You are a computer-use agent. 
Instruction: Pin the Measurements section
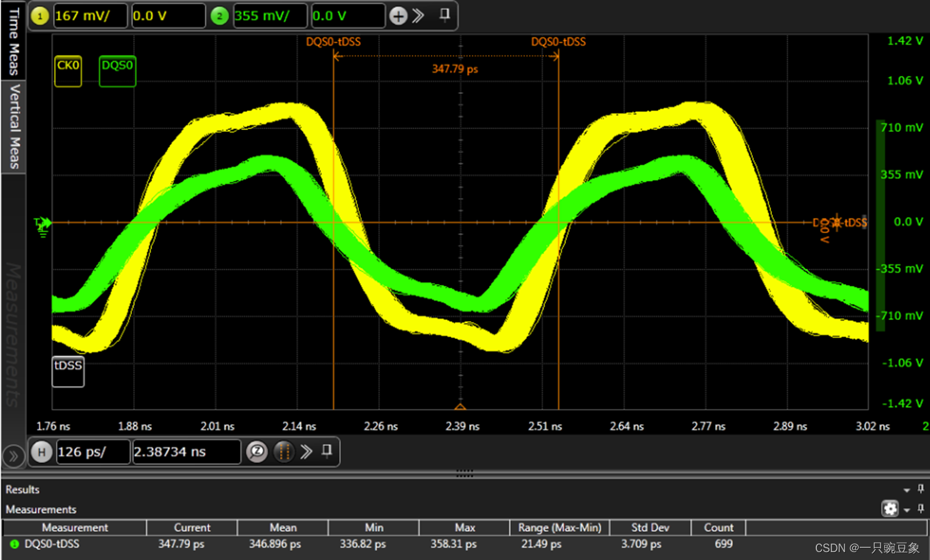point(921,508)
